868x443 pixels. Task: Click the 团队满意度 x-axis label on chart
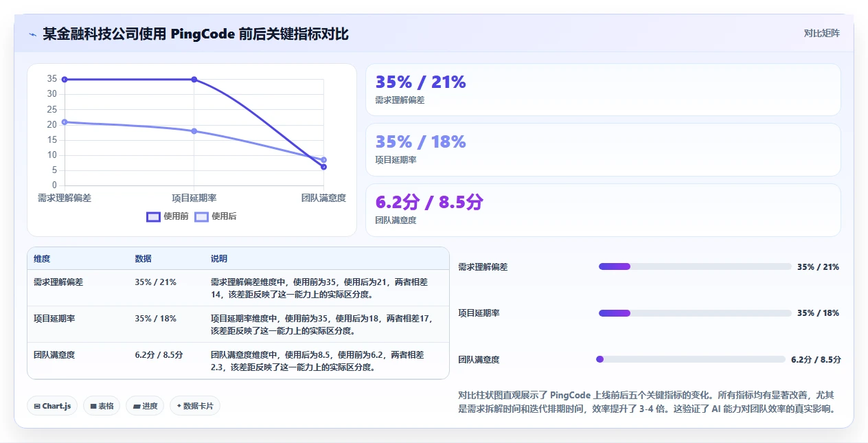tap(323, 198)
